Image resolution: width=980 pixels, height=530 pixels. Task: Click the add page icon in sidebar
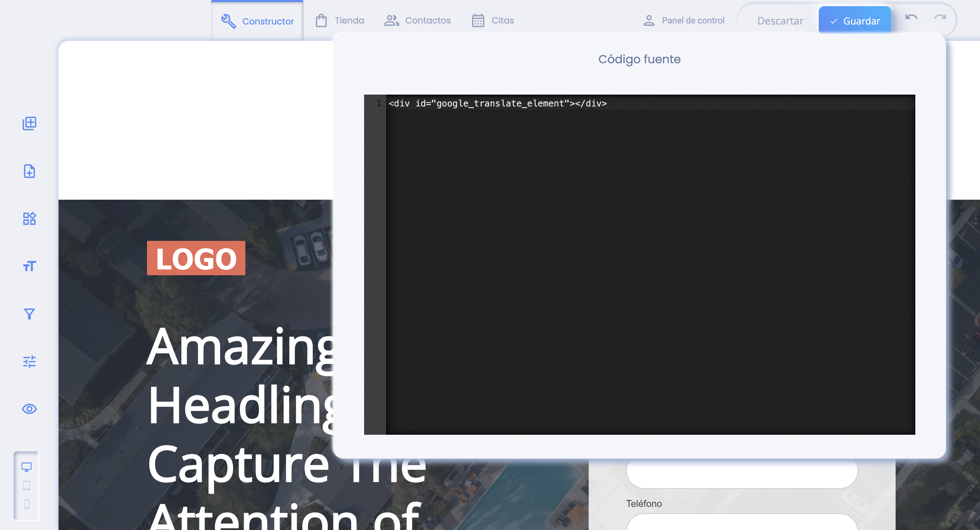pyautogui.click(x=29, y=171)
